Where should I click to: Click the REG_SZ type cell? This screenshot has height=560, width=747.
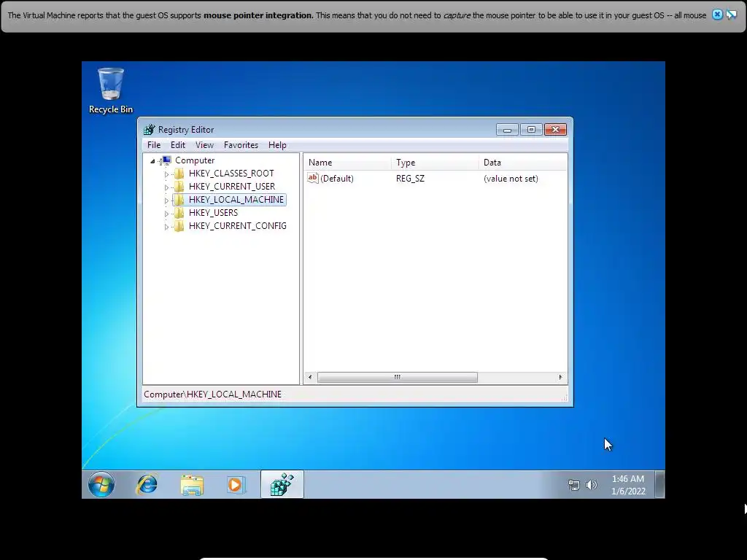pyautogui.click(x=410, y=179)
